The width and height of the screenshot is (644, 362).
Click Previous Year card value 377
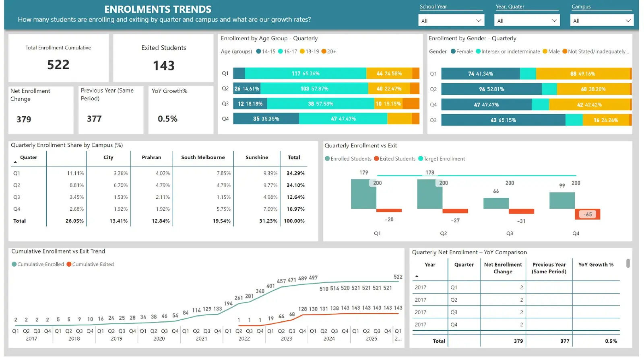tap(94, 119)
